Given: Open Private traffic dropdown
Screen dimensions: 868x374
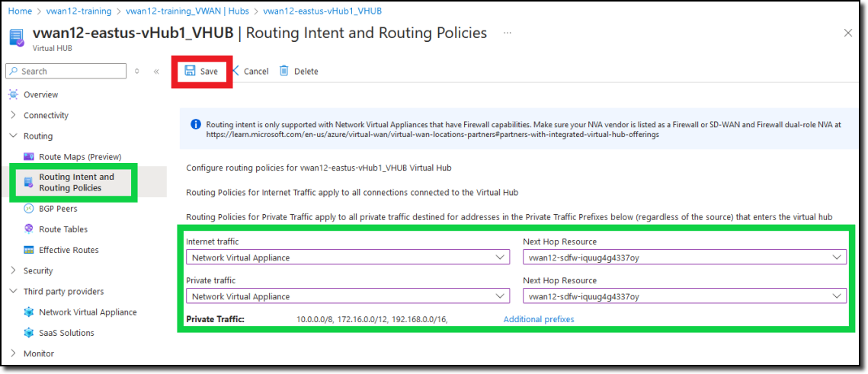Looking at the screenshot, I should (x=348, y=296).
